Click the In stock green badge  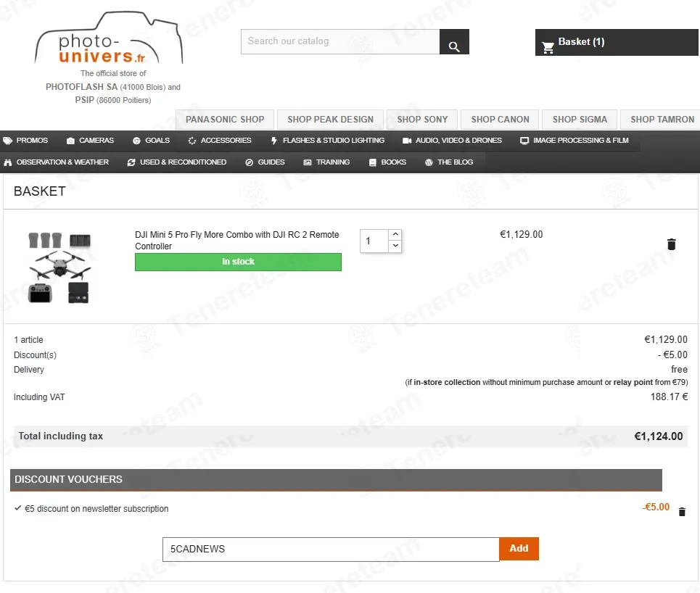coord(238,262)
